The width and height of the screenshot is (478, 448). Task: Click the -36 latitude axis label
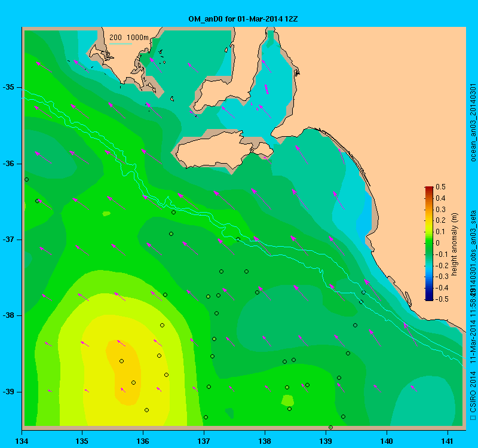point(8,164)
